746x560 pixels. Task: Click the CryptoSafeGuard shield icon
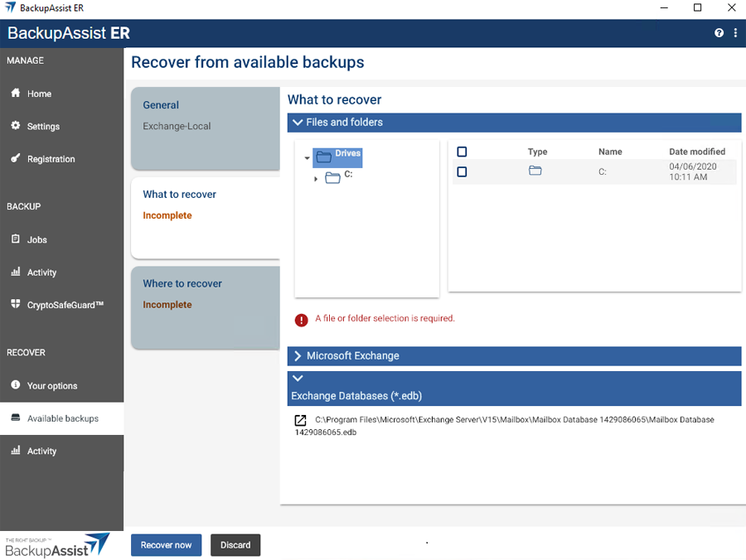pyautogui.click(x=16, y=304)
